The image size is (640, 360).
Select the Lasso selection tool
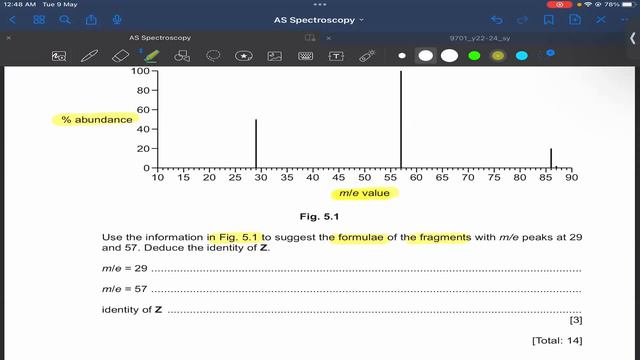tap(213, 56)
